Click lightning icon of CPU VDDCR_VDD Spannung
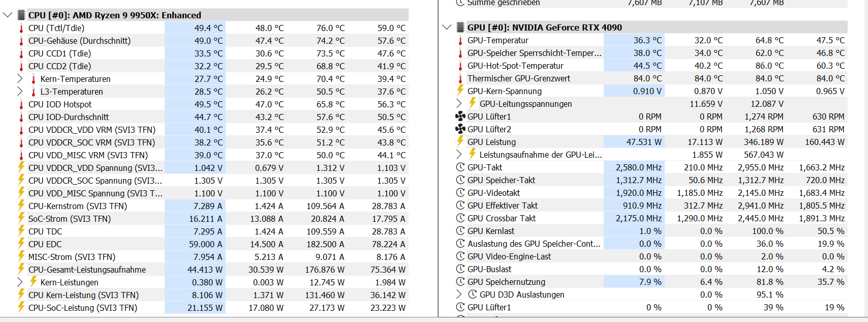Screen dimensions: 868x322 tap(21, 167)
